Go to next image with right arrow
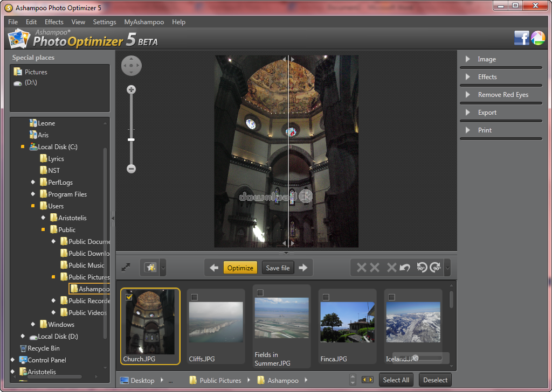 tap(303, 268)
